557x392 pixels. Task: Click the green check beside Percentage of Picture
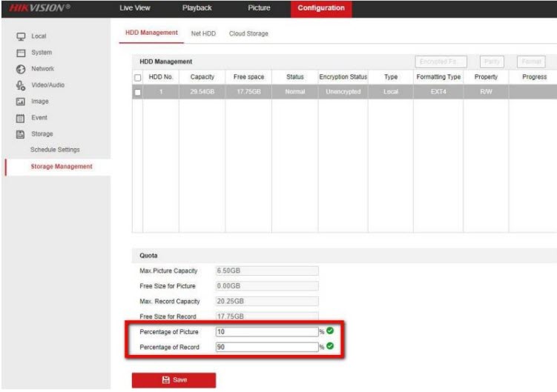[x=329, y=331]
